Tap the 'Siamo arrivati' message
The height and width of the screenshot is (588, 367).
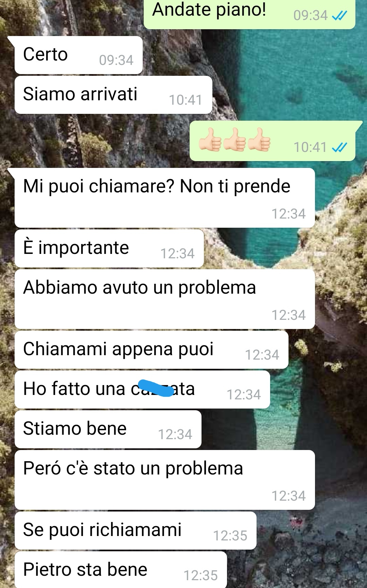(x=113, y=95)
